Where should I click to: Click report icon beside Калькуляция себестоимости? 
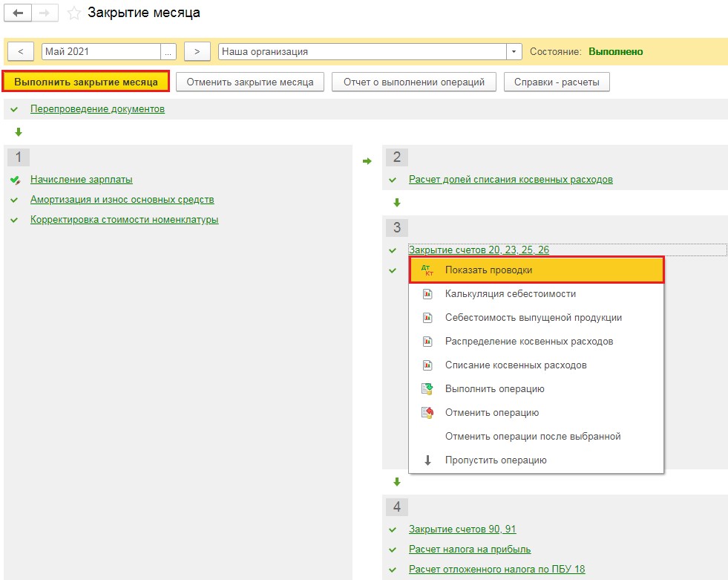coord(427,294)
